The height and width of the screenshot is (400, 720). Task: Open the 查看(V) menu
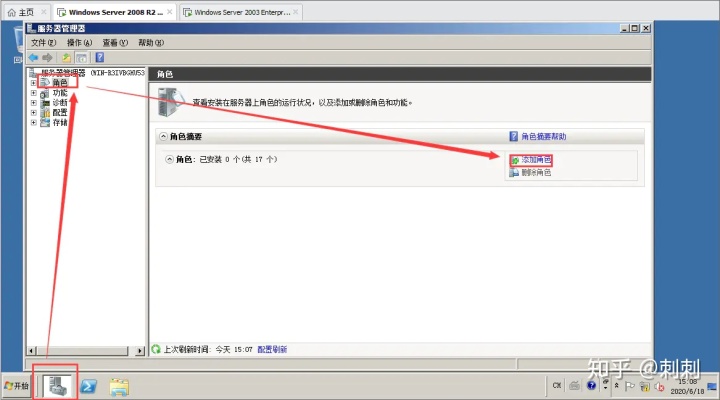(115, 43)
